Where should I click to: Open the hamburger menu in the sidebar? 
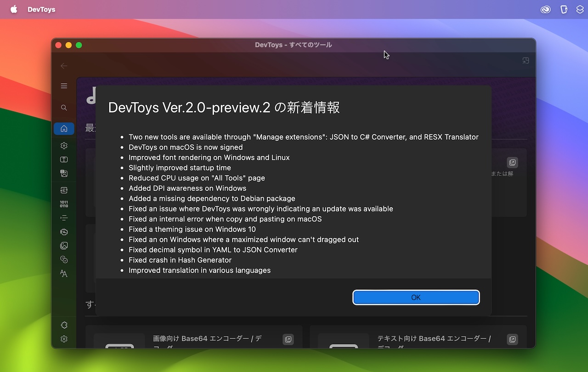click(x=64, y=86)
